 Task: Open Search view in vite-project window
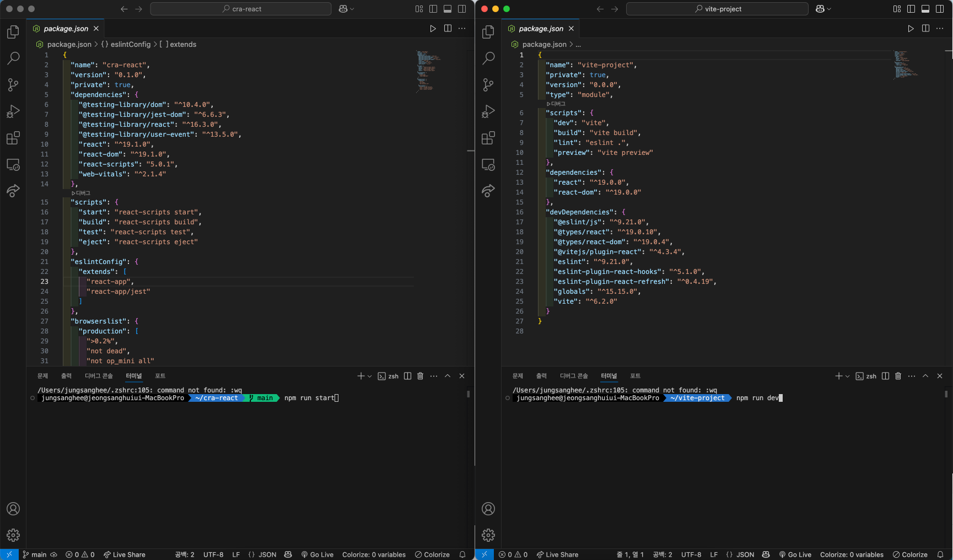(x=488, y=58)
